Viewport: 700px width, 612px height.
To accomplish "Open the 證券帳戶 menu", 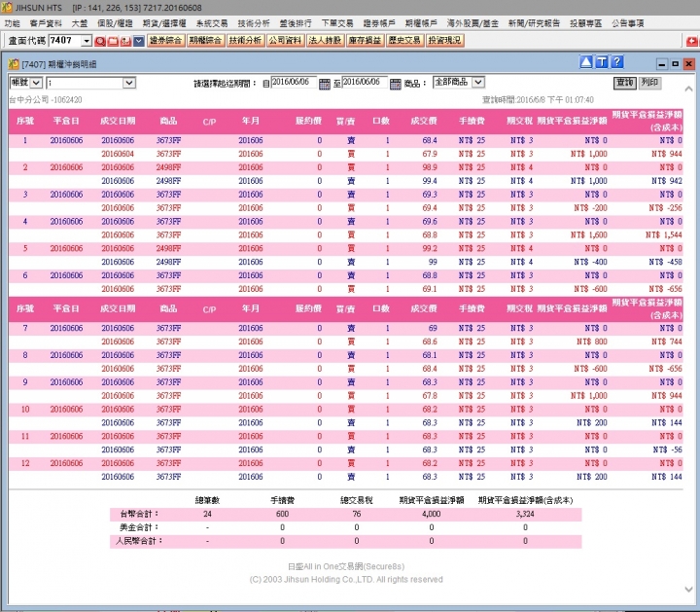I will coord(378,23).
